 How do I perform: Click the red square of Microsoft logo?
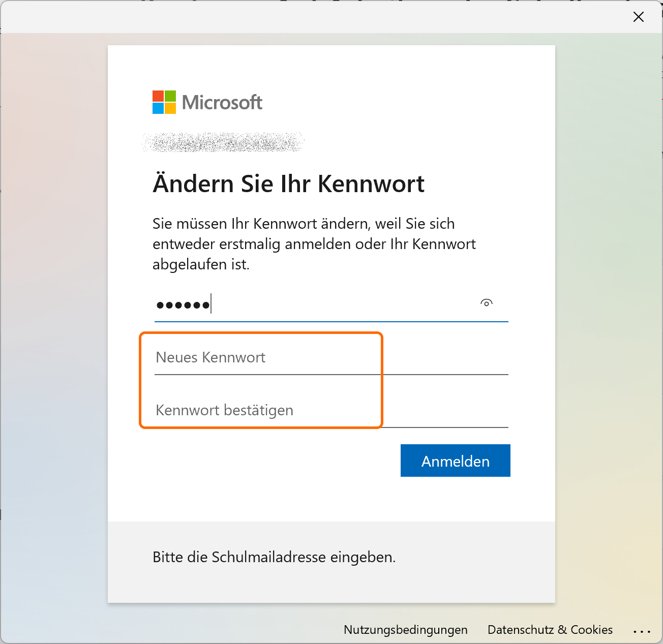tap(158, 96)
